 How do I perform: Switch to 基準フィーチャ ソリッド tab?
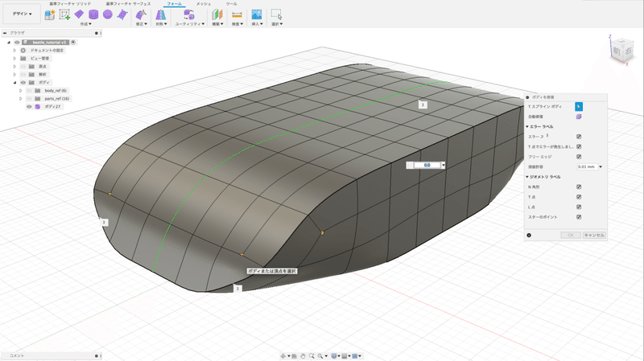(x=70, y=4)
